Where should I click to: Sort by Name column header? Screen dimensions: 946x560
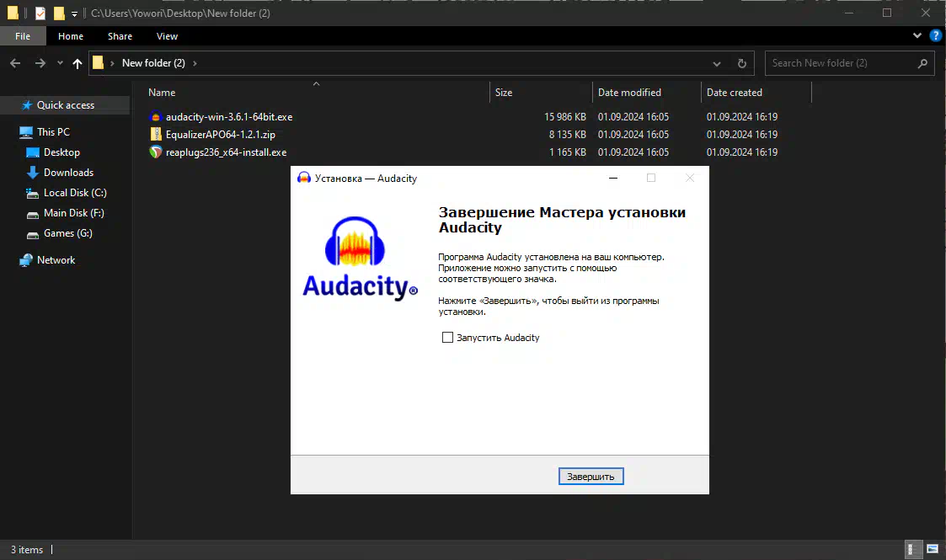162,93
